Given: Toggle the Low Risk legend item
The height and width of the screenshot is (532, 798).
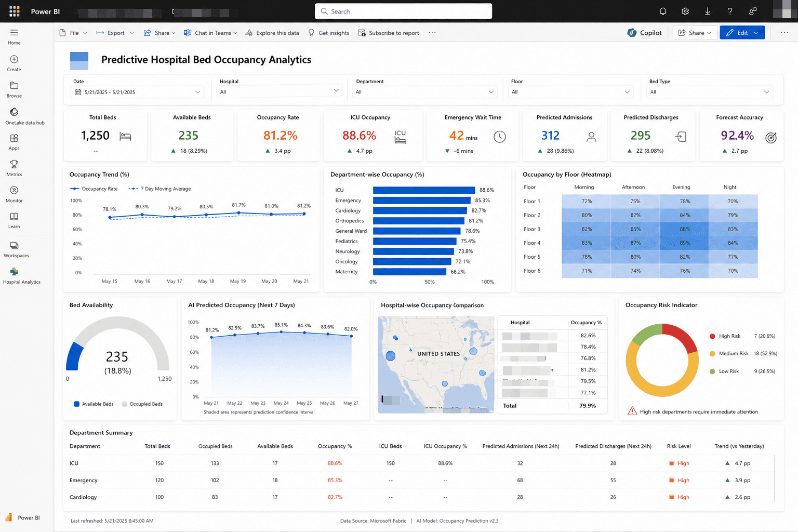Looking at the screenshot, I should [724, 371].
